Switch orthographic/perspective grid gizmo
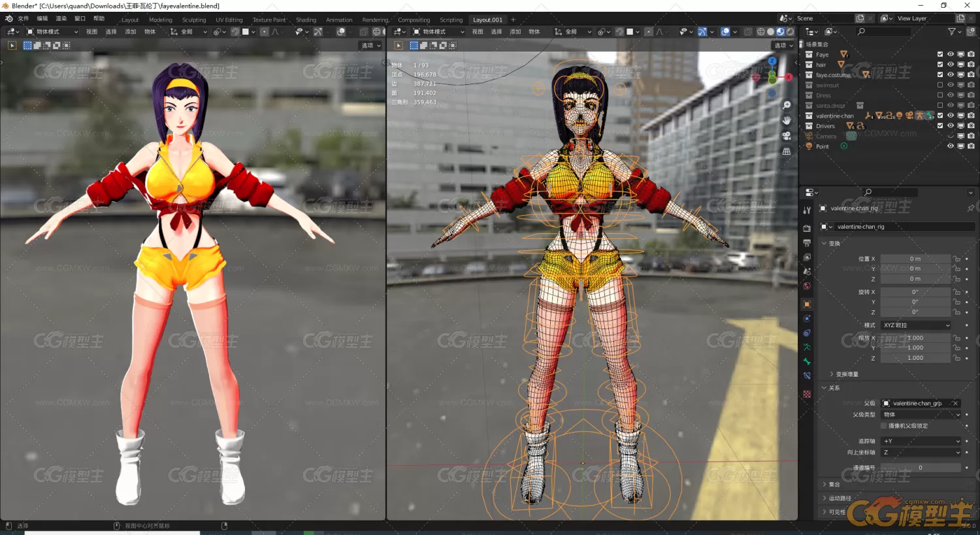This screenshot has height=535, width=980. [787, 151]
